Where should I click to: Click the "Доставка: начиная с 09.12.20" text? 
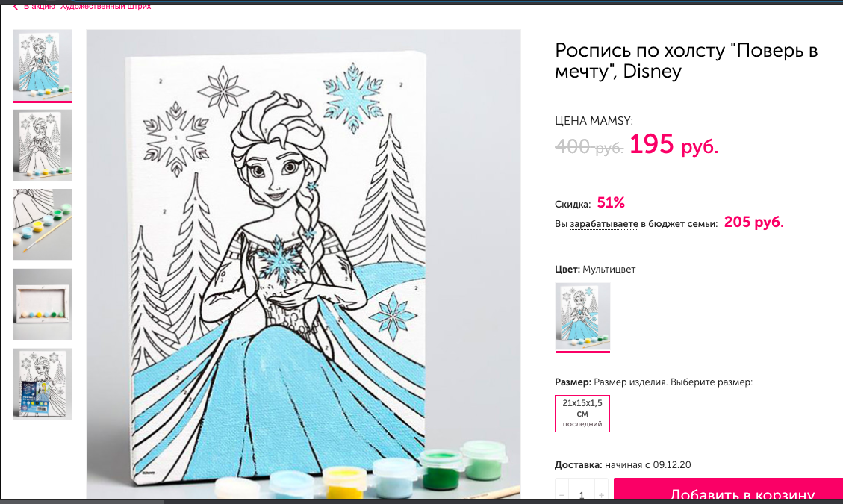click(623, 464)
